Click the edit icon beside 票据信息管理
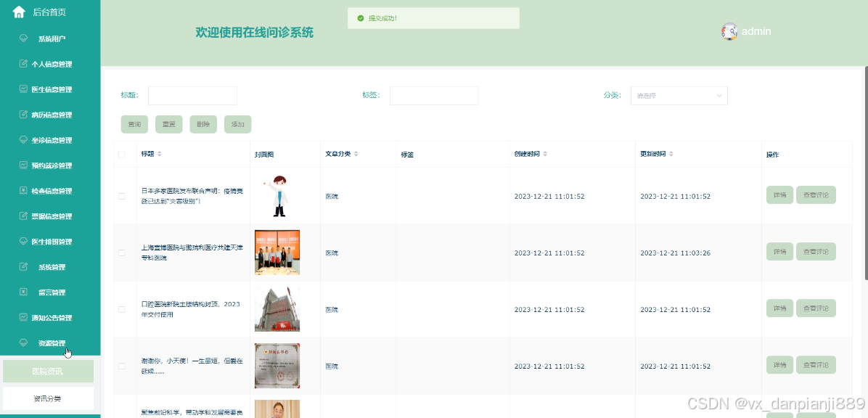The height and width of the screenshot is (418, 868). pos(23,216)
